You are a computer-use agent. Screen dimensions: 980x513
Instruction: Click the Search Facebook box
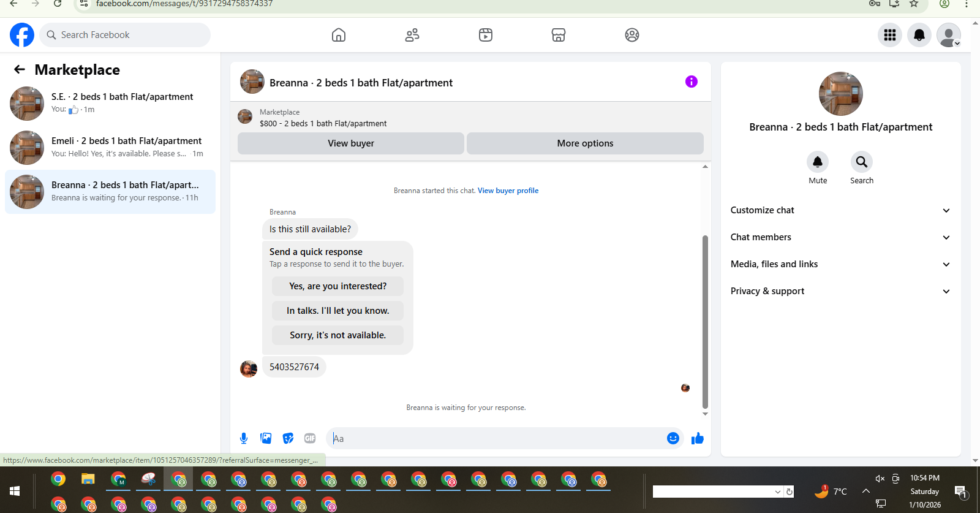(x=125, y=35)
